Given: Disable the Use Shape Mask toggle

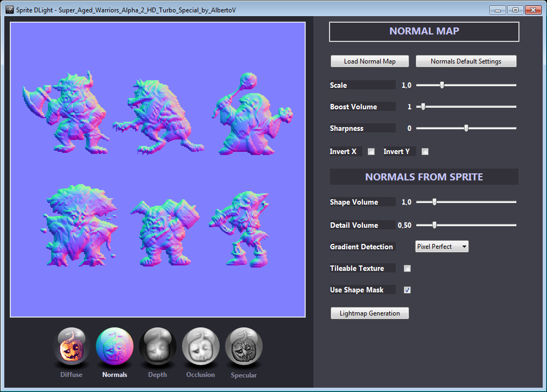Looking at the screenshot, I should tap(407, 290).
